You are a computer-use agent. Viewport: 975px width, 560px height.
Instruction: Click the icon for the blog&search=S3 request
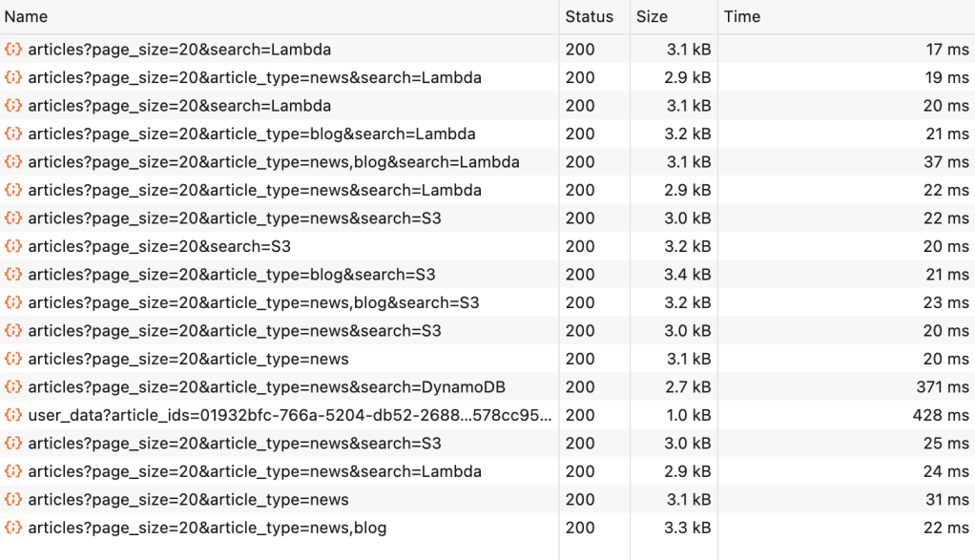[13, 275]
